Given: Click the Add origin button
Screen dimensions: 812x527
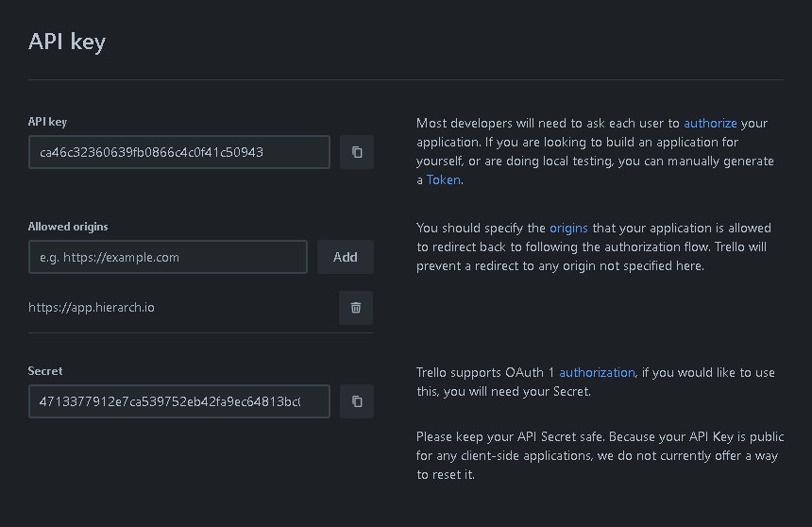Looking at the screenshot, I should [x=346, y=257].
